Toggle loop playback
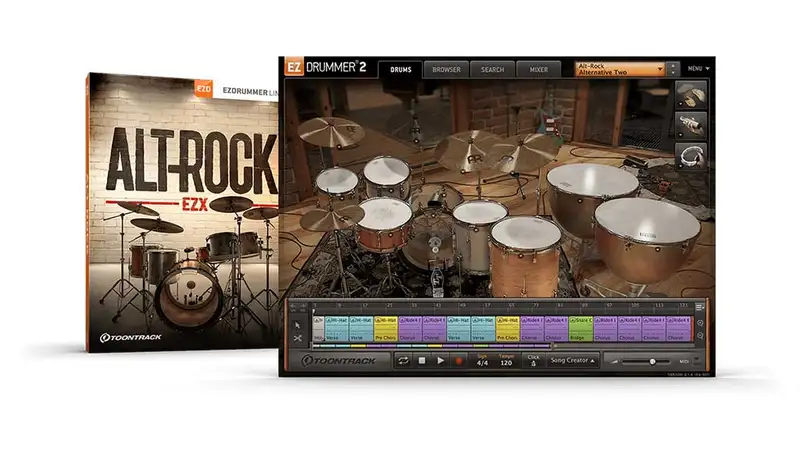 point(403,361)
